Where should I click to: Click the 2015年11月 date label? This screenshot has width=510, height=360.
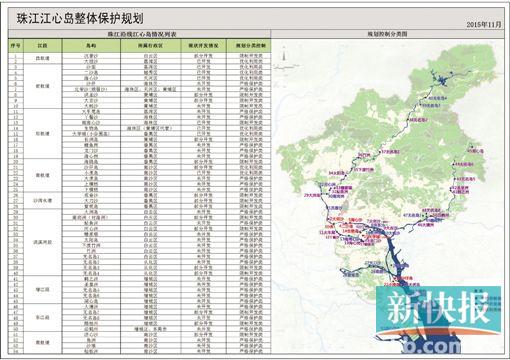[484, 24]
